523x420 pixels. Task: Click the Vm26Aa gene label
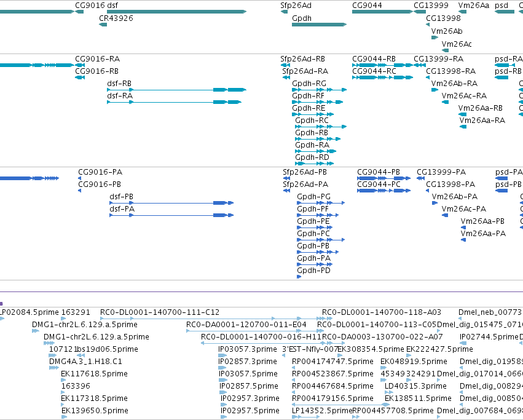(474, 6)
